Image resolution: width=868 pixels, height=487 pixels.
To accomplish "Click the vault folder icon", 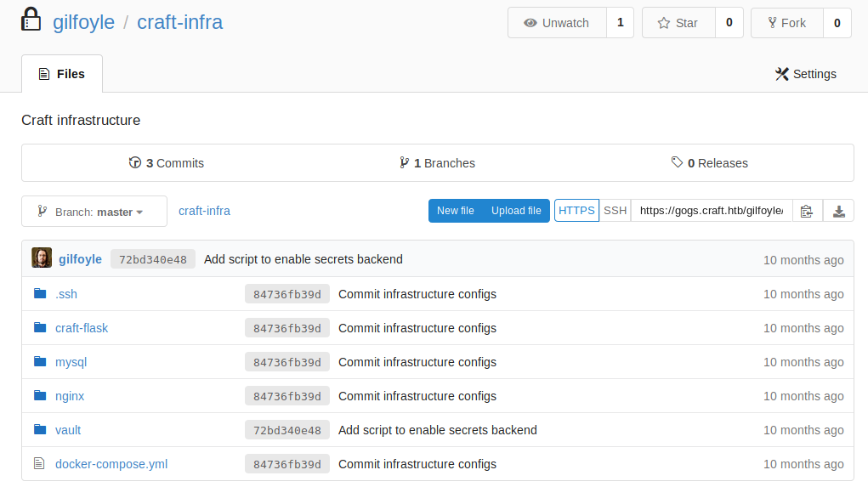I will click(39, 430).
